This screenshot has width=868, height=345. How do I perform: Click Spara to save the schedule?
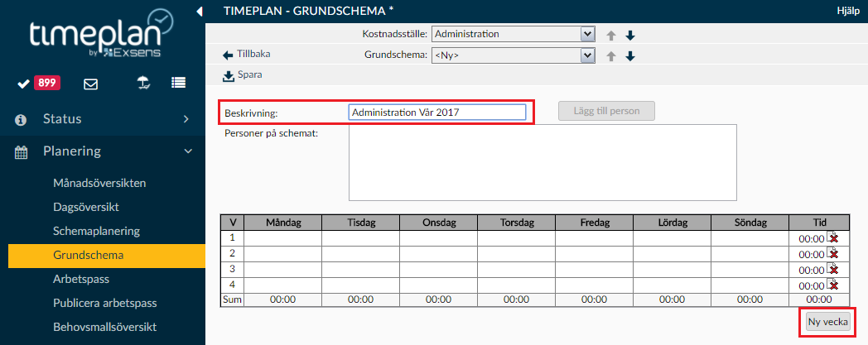coord(243,75)
